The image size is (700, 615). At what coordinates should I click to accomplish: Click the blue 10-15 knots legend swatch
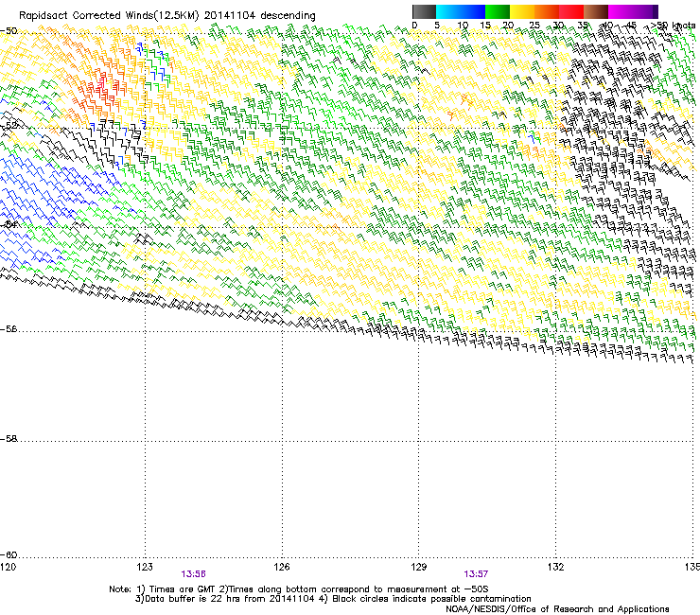(473, 11)
